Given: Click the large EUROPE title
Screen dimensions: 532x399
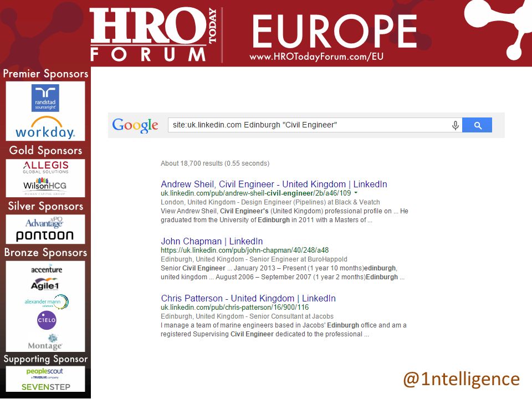Looking at the screenshot, I should pos(335,32).
